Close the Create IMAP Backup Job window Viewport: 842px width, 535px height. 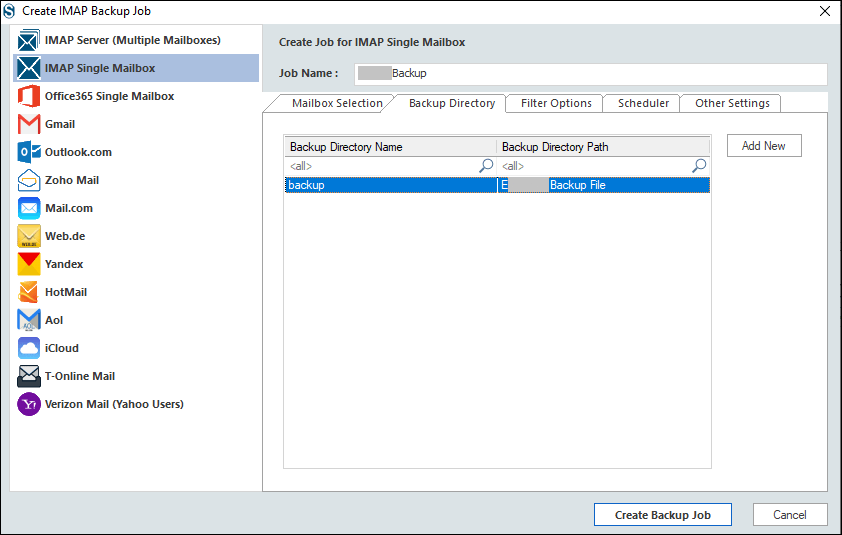[825, 11]
